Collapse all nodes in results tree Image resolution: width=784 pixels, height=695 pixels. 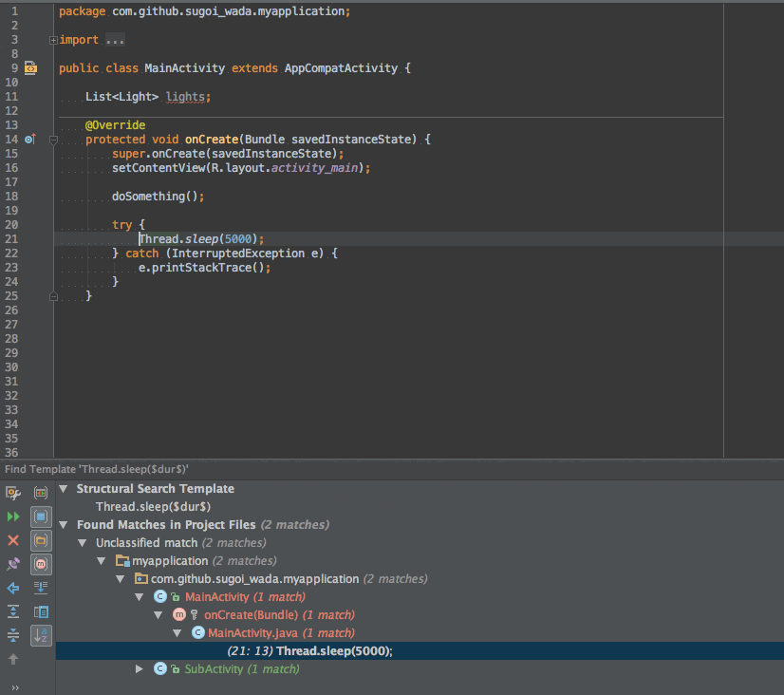[x=13, y=635]
